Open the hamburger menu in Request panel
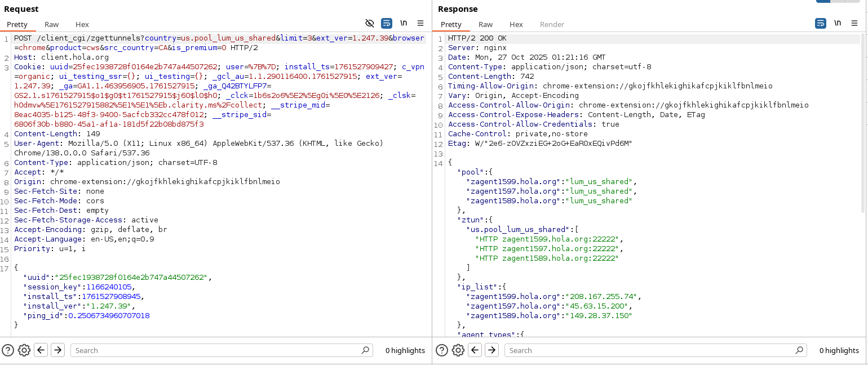The image size is (868, 366). [420, 23]
